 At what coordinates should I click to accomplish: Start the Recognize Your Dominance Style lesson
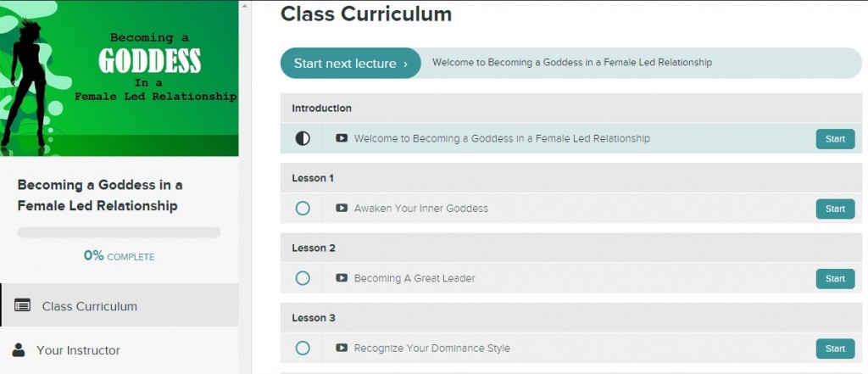pos(835,349)
